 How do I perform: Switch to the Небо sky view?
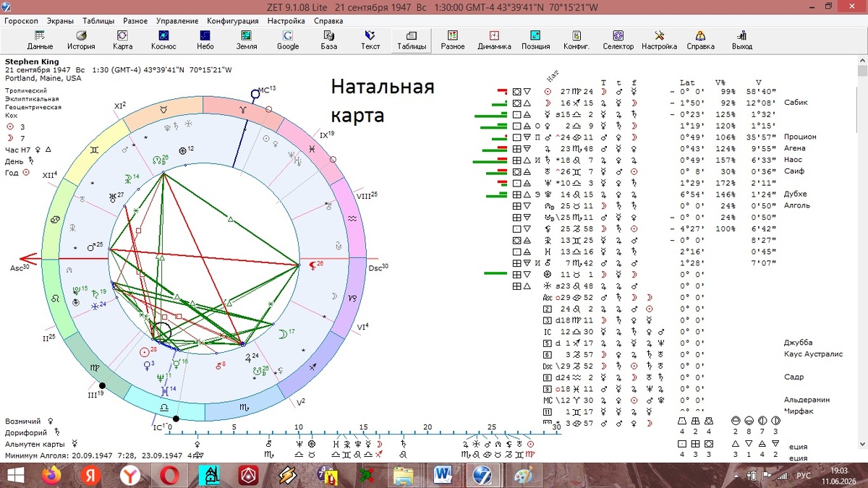point(205,40)
